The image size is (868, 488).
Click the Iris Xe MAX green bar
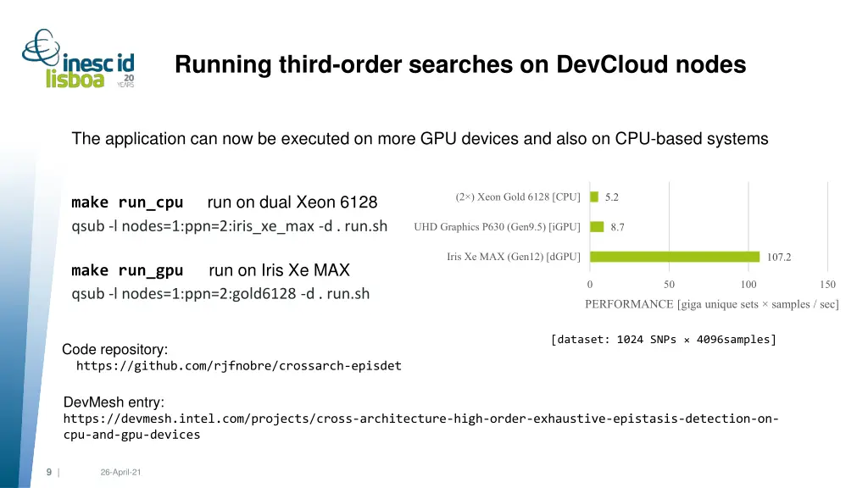[x=675, y=257]
